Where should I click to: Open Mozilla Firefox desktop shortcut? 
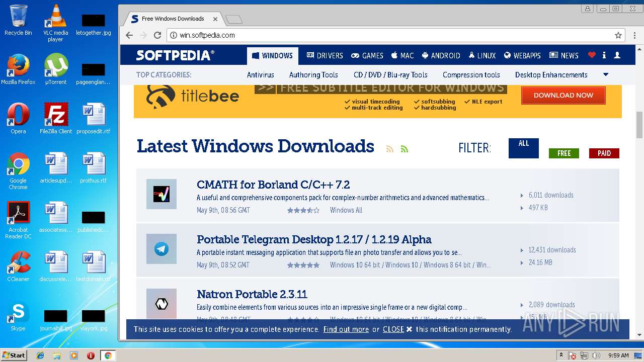click(x=18, y=69)
